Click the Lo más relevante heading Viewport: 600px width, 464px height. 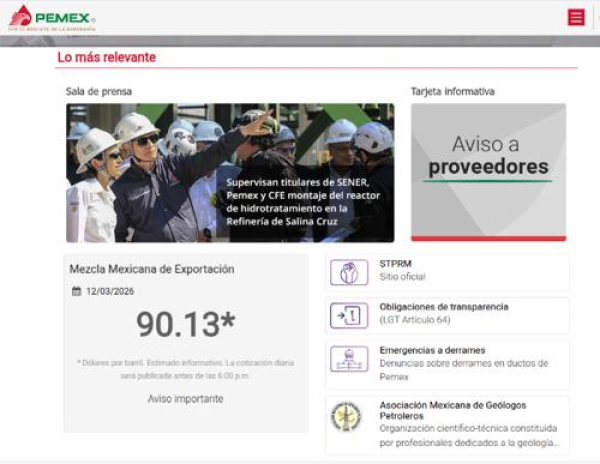click(x=106, y=58)
